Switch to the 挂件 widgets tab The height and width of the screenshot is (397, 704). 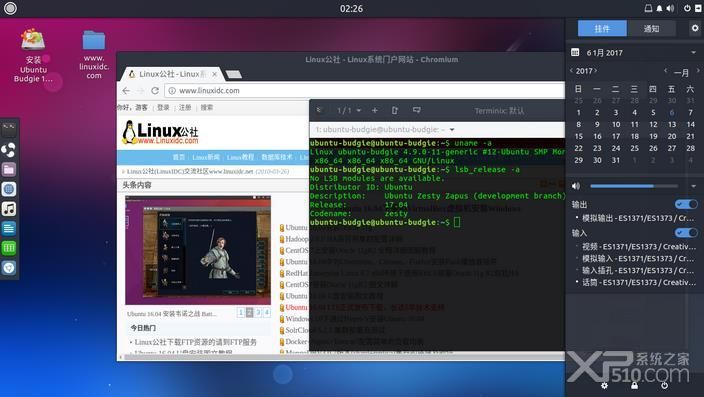coord(602,28)
